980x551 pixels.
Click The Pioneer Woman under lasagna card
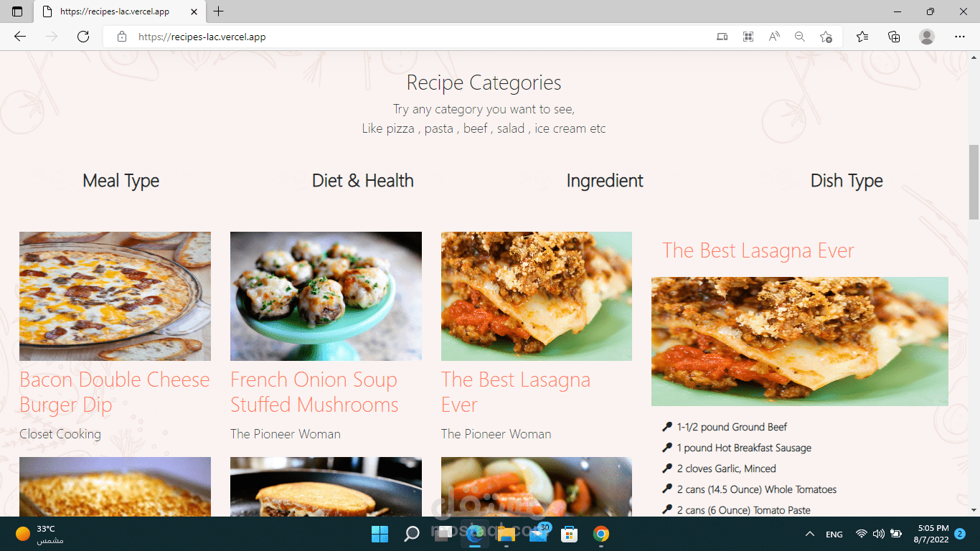[x=496, y=434]
